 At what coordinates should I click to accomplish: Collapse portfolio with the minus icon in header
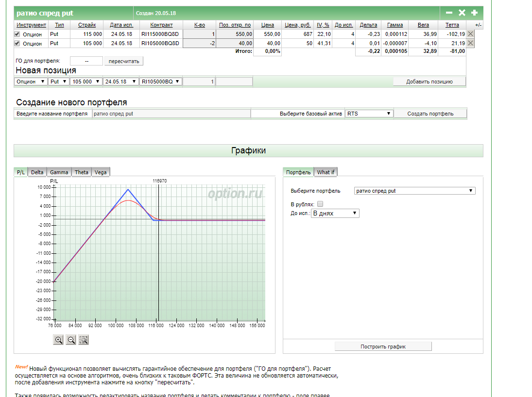coord(449,13)
